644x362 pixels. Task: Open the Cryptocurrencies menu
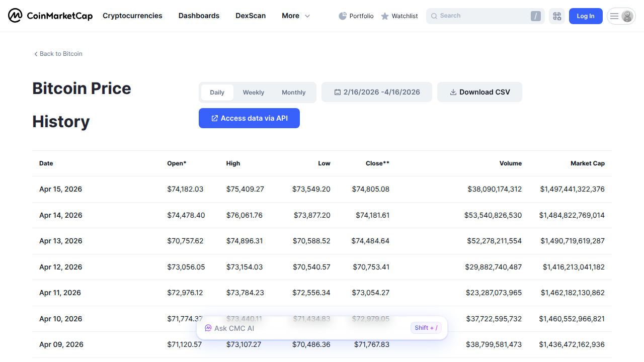(132, 16)
